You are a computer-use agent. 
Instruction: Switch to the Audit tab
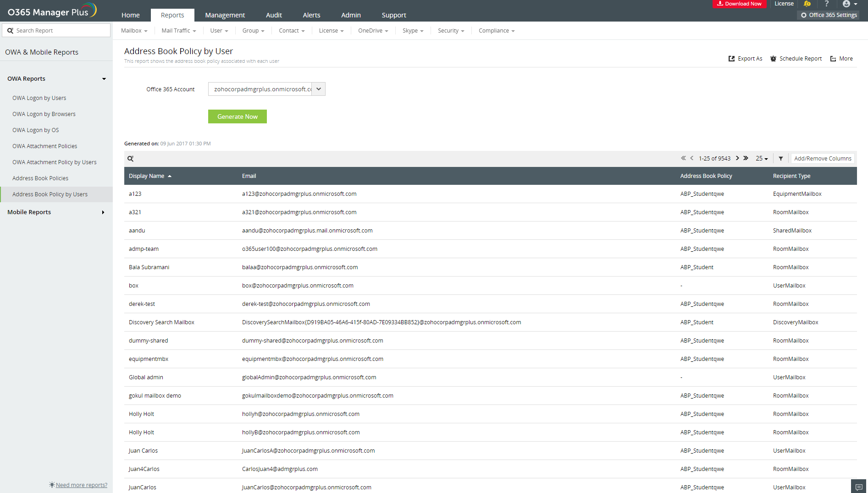coord(274,15)
